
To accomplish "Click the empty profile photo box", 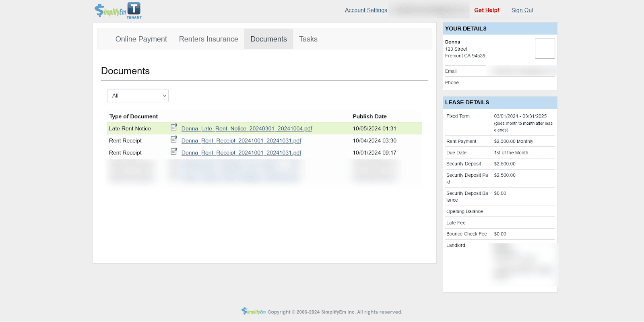I will [545, 49].
